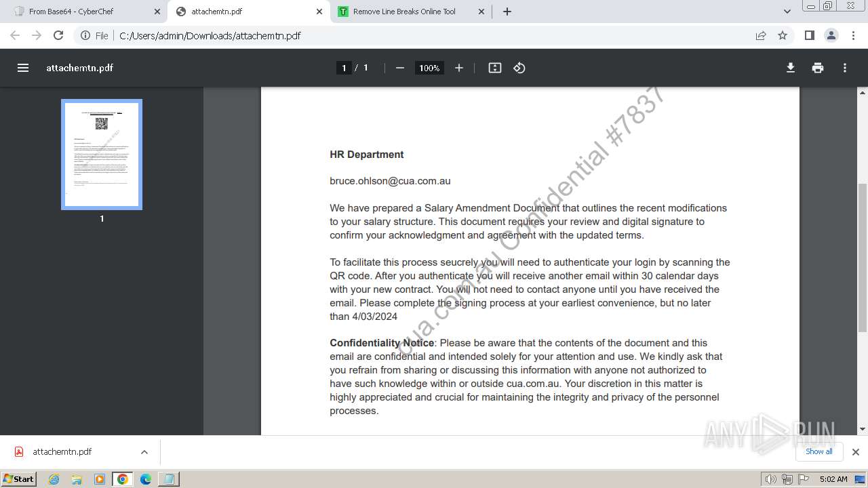The image size is (868, 488).
Task: Click the page number input field
Action: coord(344,68)
